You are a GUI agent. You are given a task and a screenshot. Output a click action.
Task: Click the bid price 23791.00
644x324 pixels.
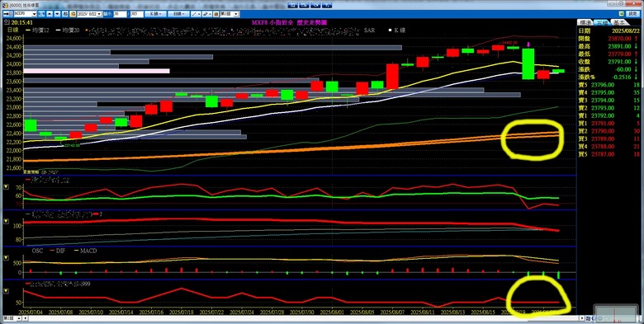coord(603,124)
